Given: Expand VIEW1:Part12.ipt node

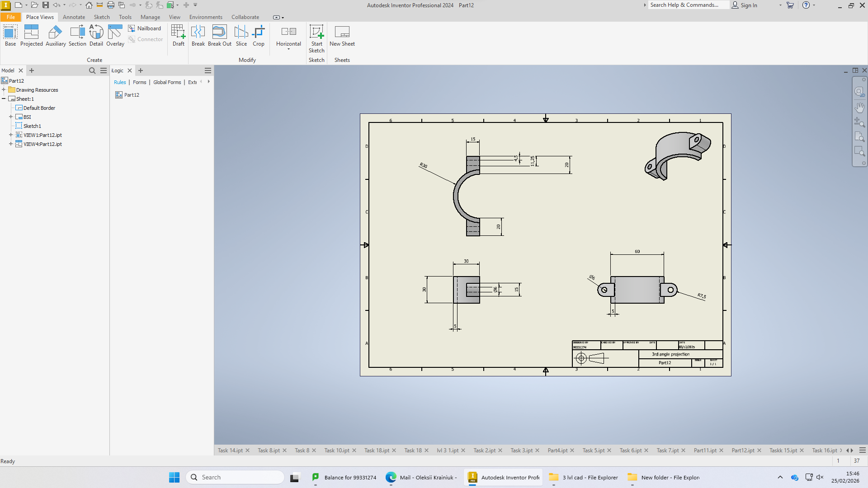Looking at the screenshot, I should click(x=11, y=135).
